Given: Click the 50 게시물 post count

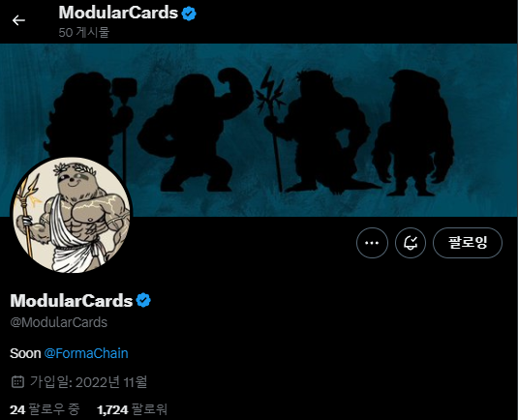Looking at the screenshot, I should (x=84, y=32).
